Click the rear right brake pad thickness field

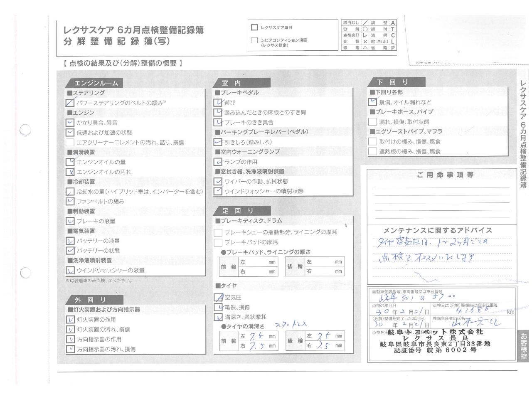tap(324, 272)
